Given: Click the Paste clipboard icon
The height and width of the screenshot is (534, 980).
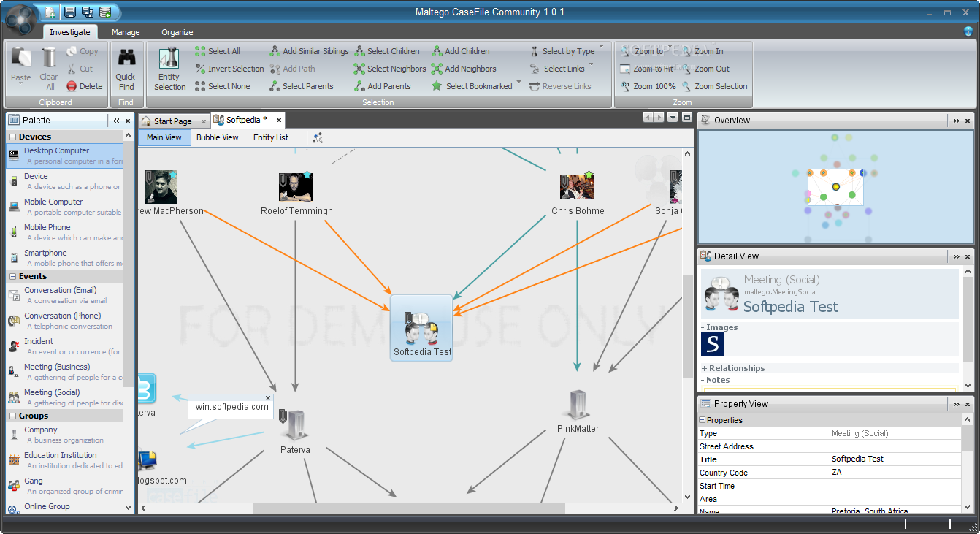Looking at the screenshot, I should point(21,64).
